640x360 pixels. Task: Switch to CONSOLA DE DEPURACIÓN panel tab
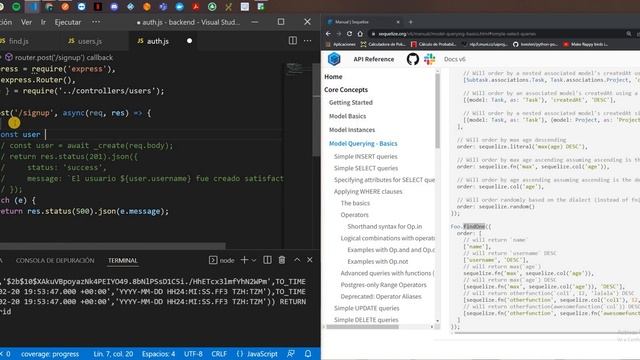(x=55, y=260)
